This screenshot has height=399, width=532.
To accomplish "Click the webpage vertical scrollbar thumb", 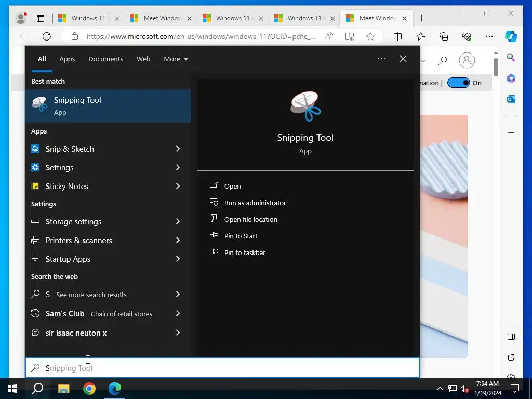I will [x=496, y=67].
